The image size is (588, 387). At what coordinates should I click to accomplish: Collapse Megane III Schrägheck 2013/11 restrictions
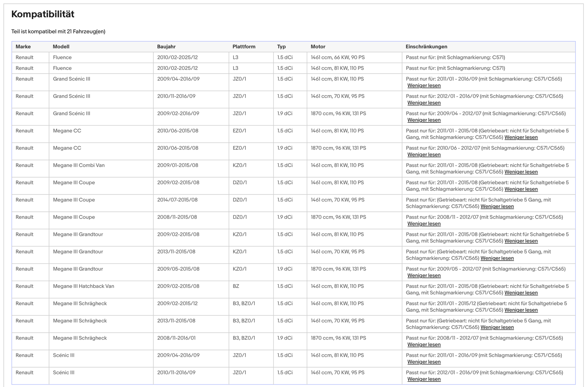[497, 327]
